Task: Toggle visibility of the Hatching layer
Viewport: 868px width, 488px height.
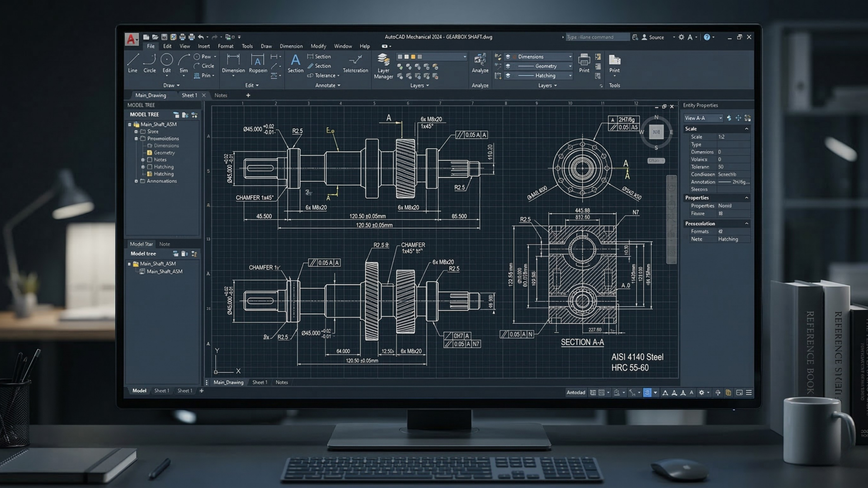Action: (508, 76)
